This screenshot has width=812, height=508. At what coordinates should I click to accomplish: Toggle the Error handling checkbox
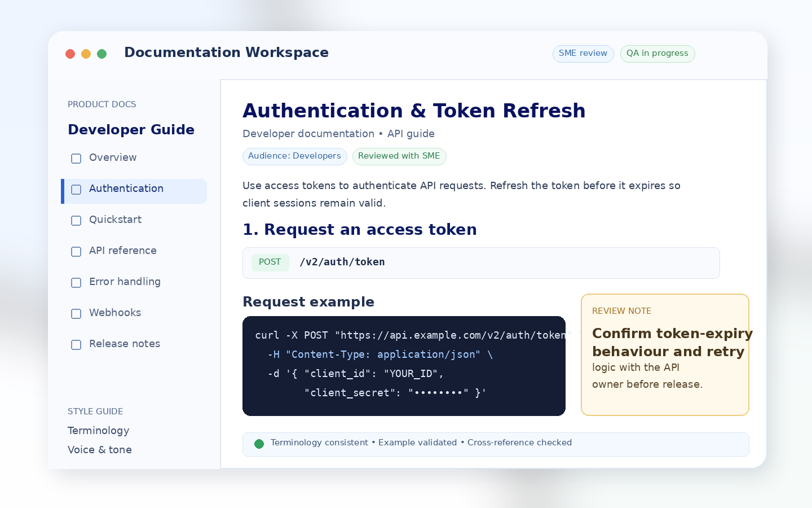pos(76,283)
